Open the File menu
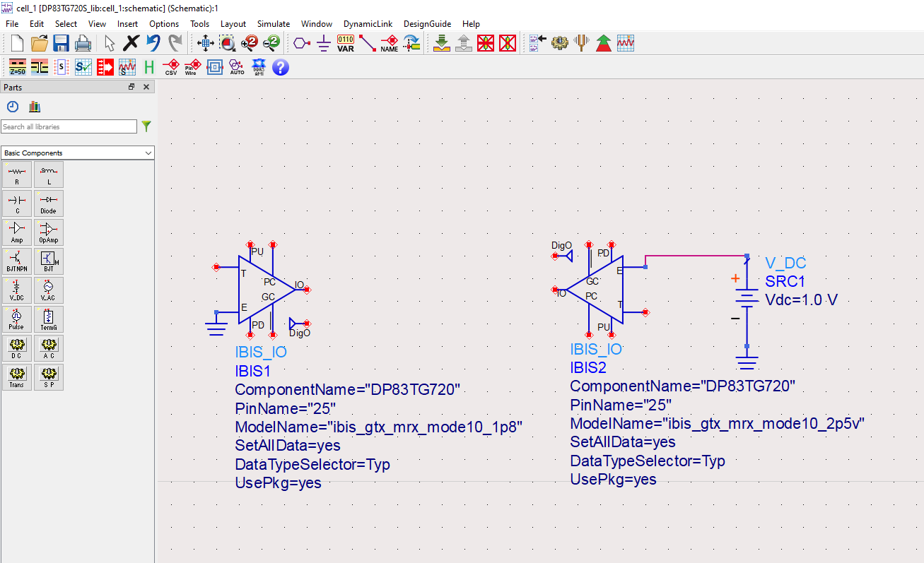The image size is (924, 563). (12, 24)
